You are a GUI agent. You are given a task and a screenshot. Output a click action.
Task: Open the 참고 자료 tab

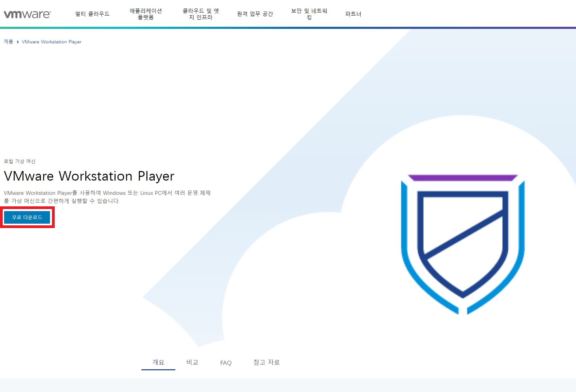point(267,362)
